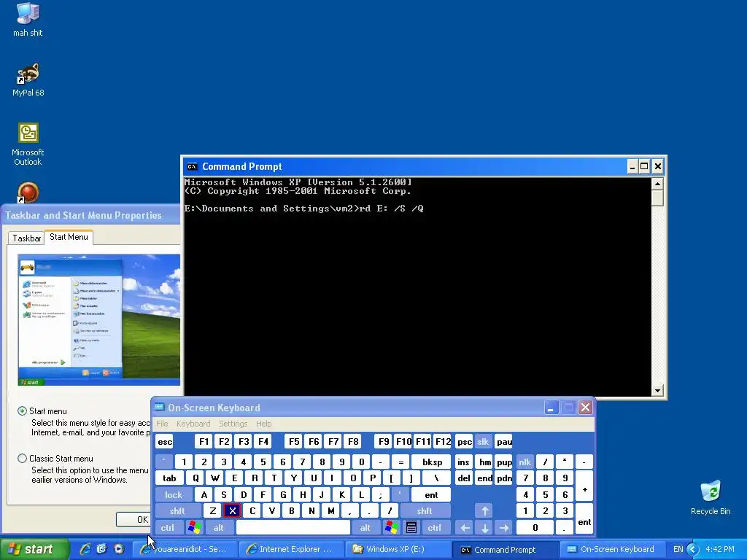
Task: Click the Command Prompt scrollbar down arrow
Action: pos(657,391)
